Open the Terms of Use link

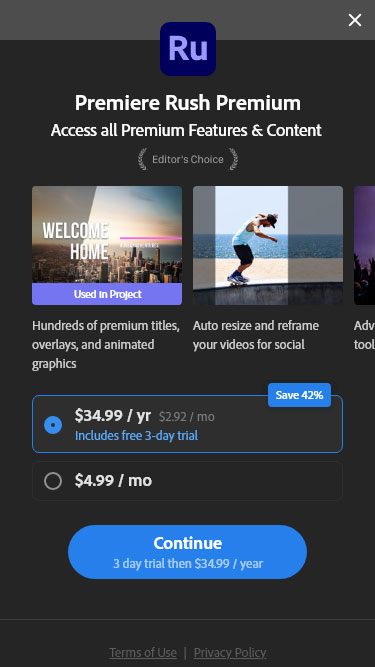point(143,653)
